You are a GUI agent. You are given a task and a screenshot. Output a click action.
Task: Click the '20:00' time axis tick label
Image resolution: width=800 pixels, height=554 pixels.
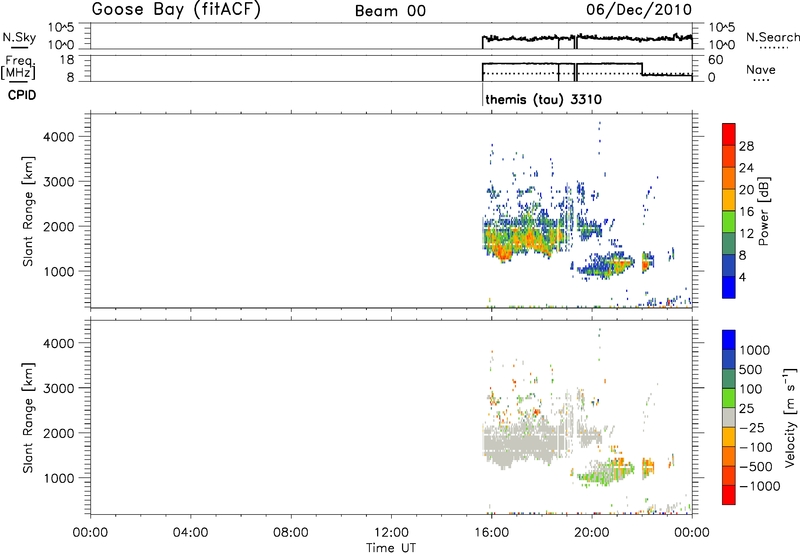(592, 533)
